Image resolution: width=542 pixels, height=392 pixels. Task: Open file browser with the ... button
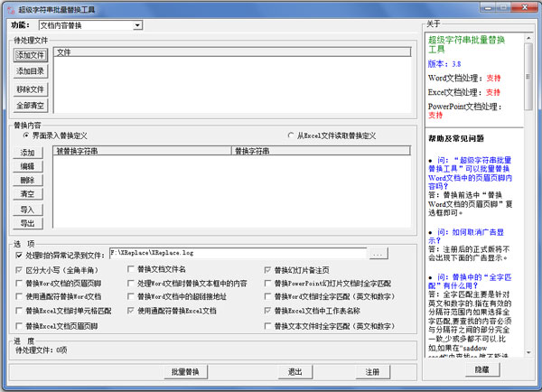378,254
